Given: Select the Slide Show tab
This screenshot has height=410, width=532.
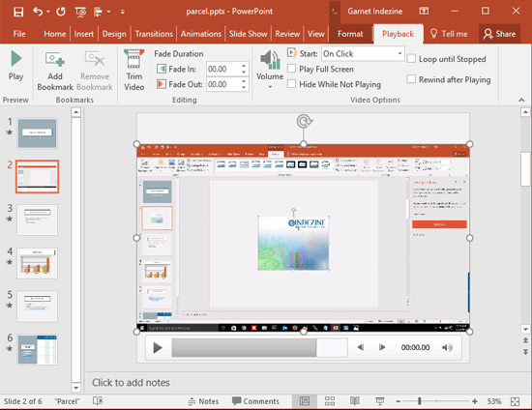Looking at the screenshot, I should click(x=248, y=34).
